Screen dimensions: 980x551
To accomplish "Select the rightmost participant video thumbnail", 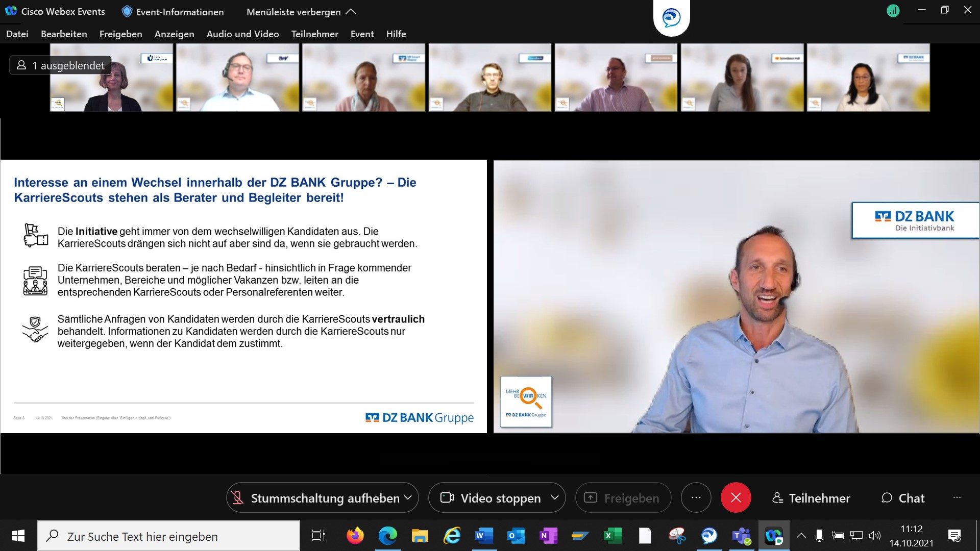I will (868, 78).
